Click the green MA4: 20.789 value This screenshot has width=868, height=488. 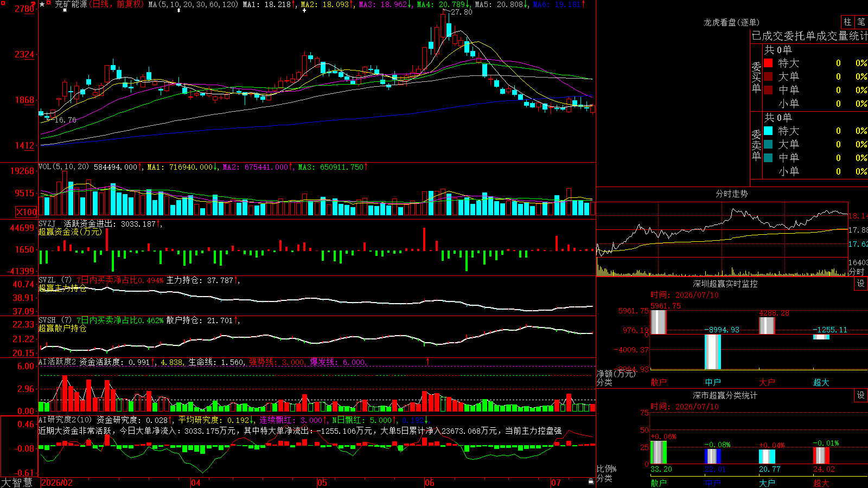click(x=443, y=4)
